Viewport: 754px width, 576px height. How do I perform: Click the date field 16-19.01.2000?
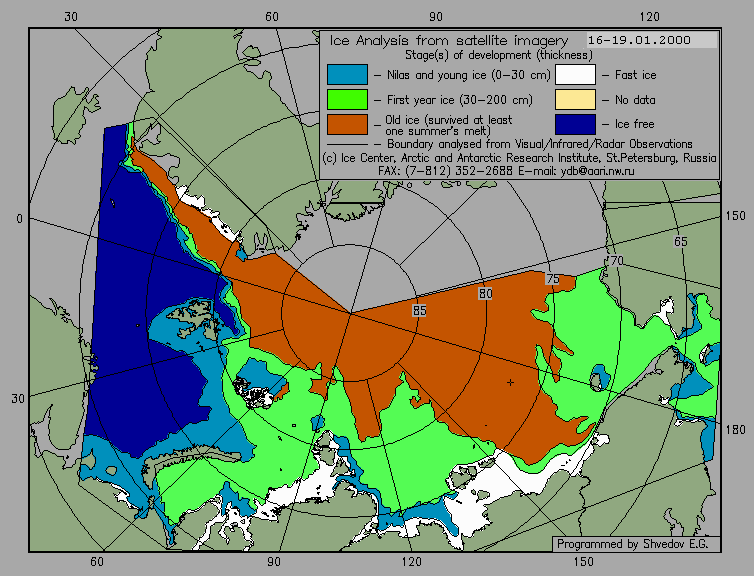point(652,40)
